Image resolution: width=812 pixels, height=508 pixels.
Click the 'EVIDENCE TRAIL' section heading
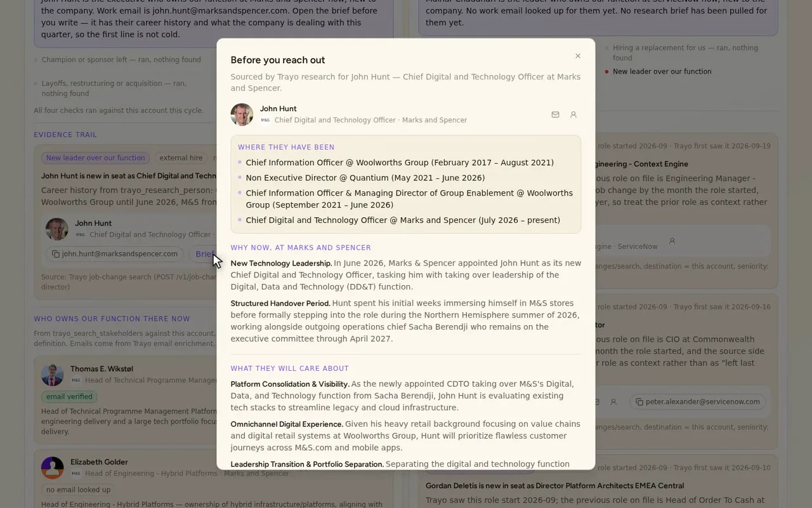[65, 135]
